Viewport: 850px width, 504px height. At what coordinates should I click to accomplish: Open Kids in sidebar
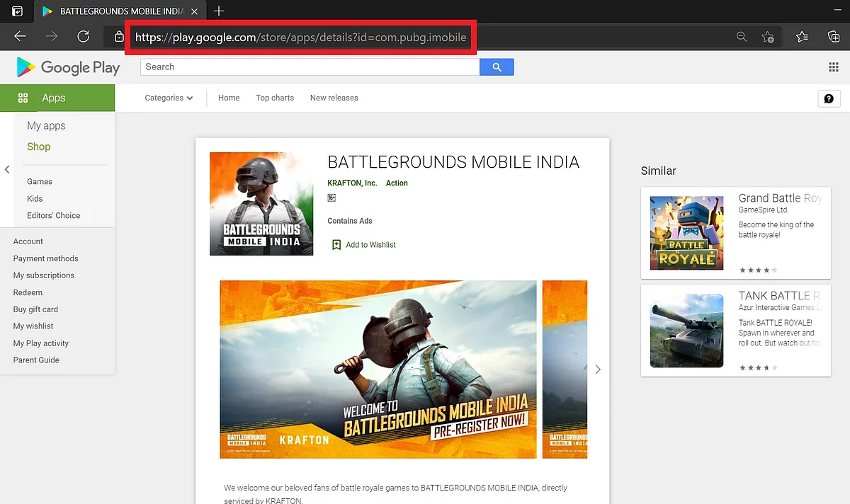tap(35, 199)
